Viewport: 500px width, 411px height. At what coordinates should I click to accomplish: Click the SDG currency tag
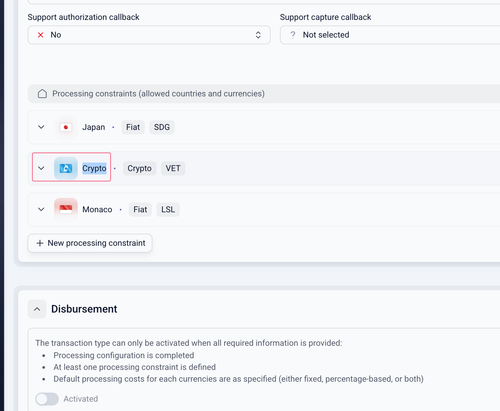[x=162, y=127]
